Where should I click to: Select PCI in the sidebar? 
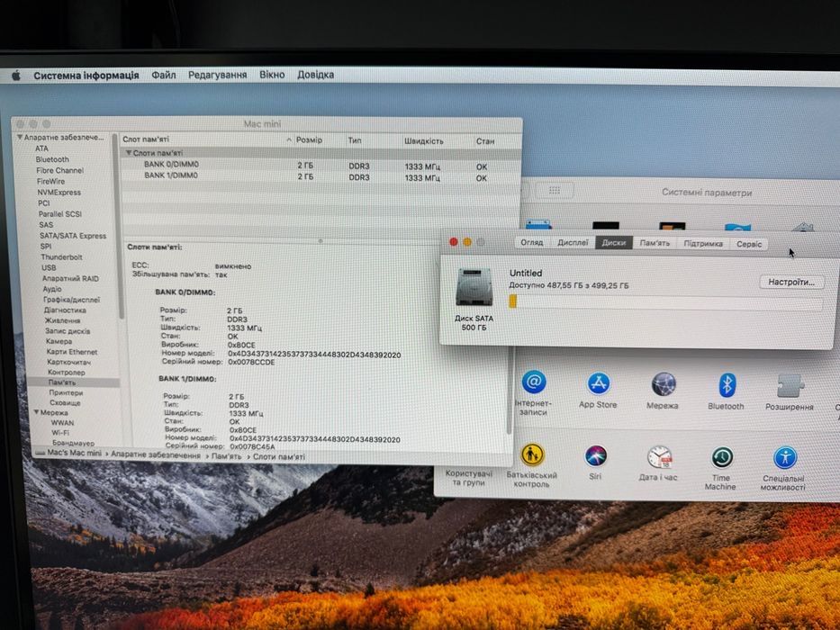(44, 203)
